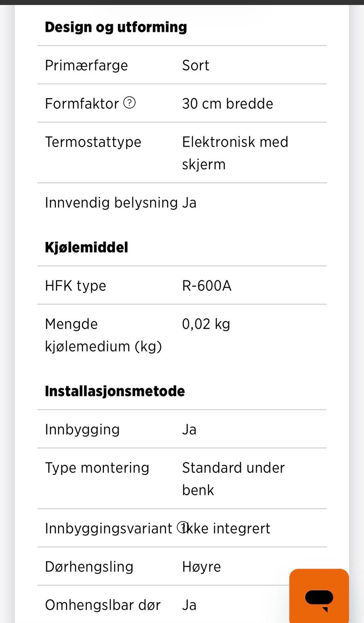This screenshot has width=364, height=623.
Task: Click the Installasjonsmetode section heading
Action: 115,391
